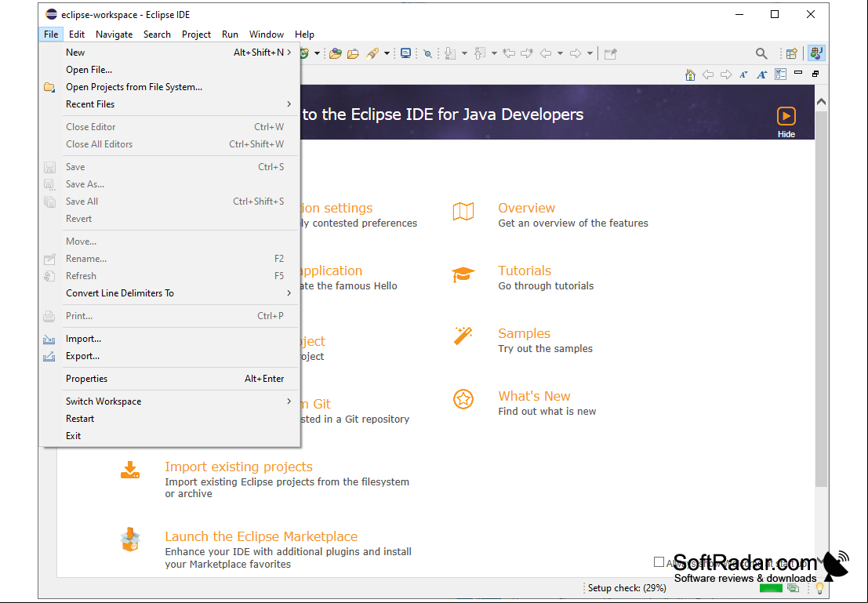Click the Welcome page Home icon

coord(690,74)
